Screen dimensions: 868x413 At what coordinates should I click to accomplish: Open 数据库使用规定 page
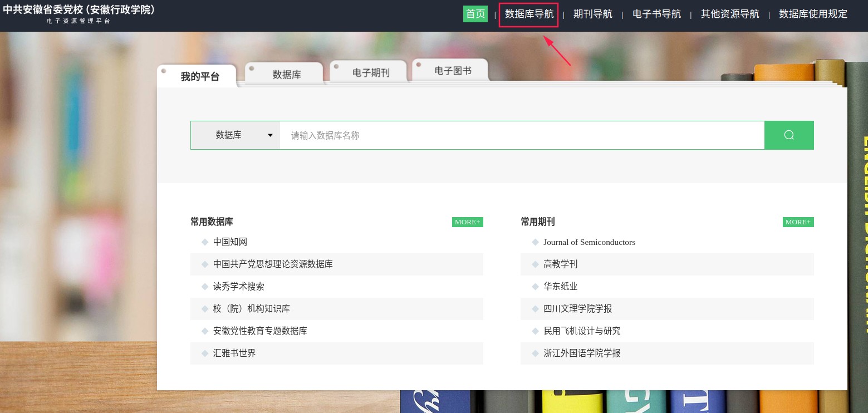coord(813,14)
